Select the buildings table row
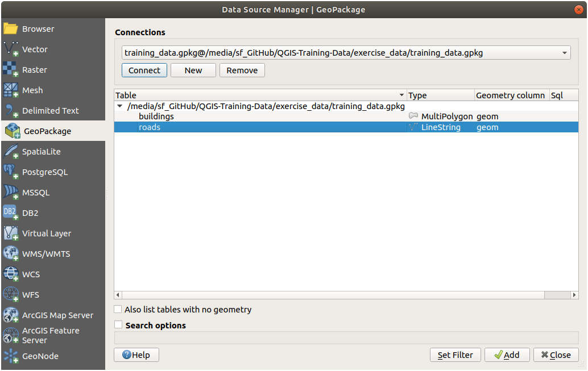 156,116
